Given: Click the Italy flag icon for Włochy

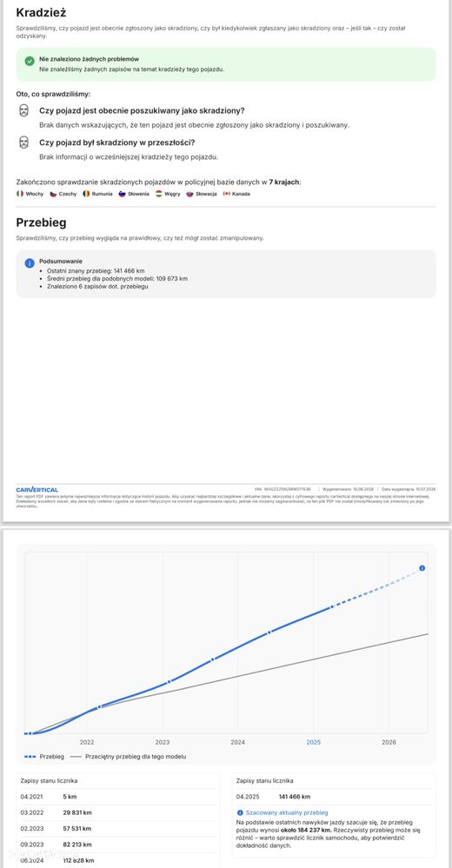Looking at the screenshot, I should point(20,194).
